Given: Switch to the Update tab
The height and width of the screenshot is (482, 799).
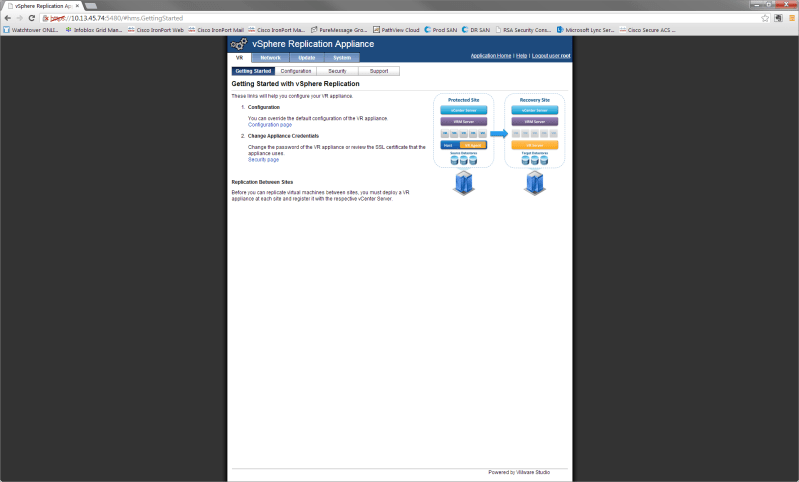Looking at the screenshot, I should [306, 58].
